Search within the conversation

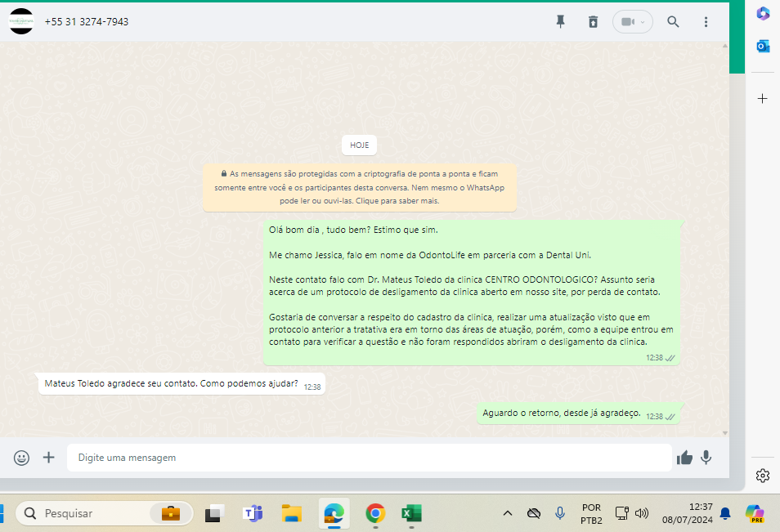point(673,22)
